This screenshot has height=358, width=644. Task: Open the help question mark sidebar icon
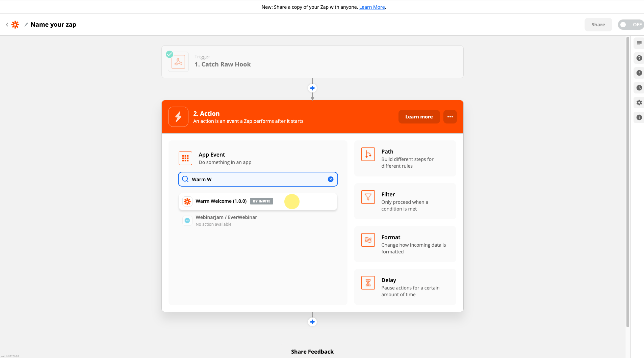[639, 58]
